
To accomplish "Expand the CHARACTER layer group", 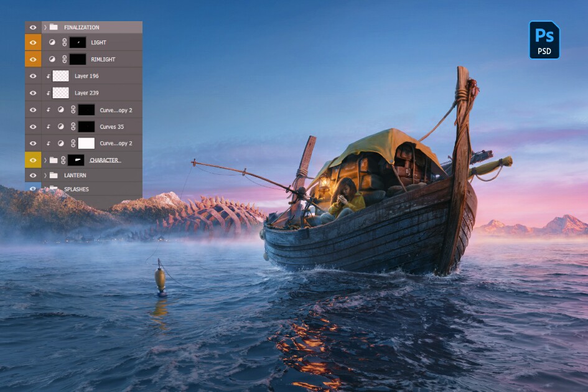I will tap(45, 160).
